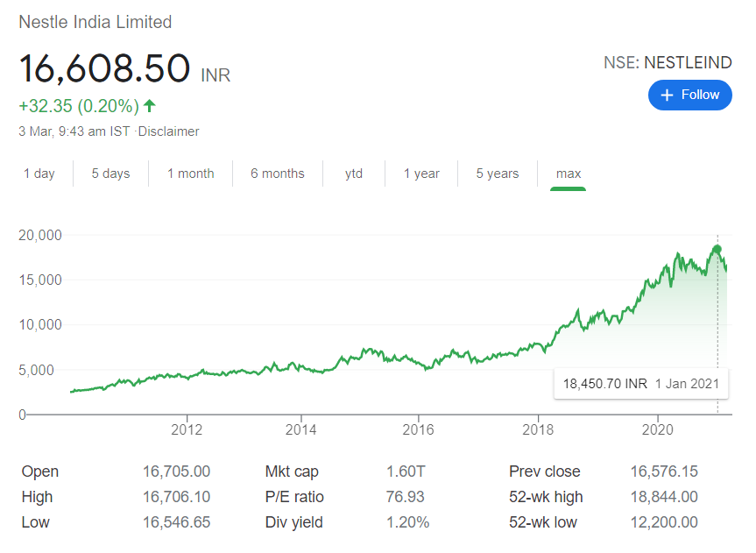Viewport: 756px width, 553px height.
Task: Select the 1 day range tab
Action: pos(39,174)
